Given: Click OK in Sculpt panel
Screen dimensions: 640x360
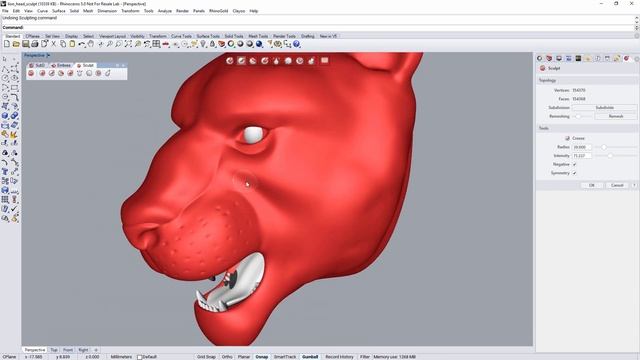Looking at the screenshot, I should pos(592,185).
